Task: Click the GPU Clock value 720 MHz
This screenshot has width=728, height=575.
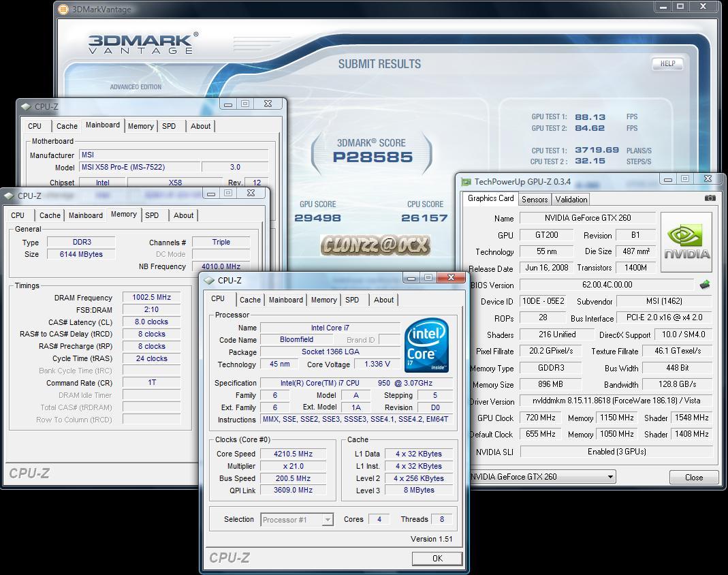Action: pyautogui.click(x=541, y=418)
